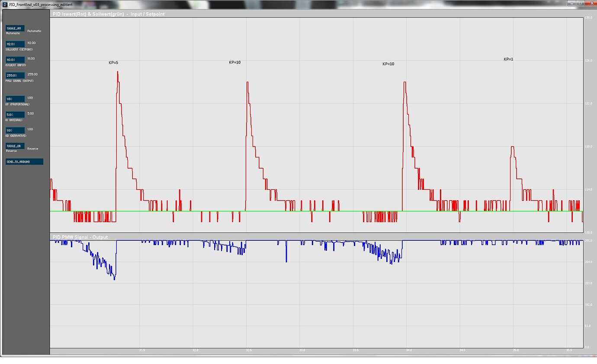The width and height of the screenshot is (597, 364).
Task: Click the 'PMW SIGNAL (OUTPUT)' label
Action: [x=19, y=81]
